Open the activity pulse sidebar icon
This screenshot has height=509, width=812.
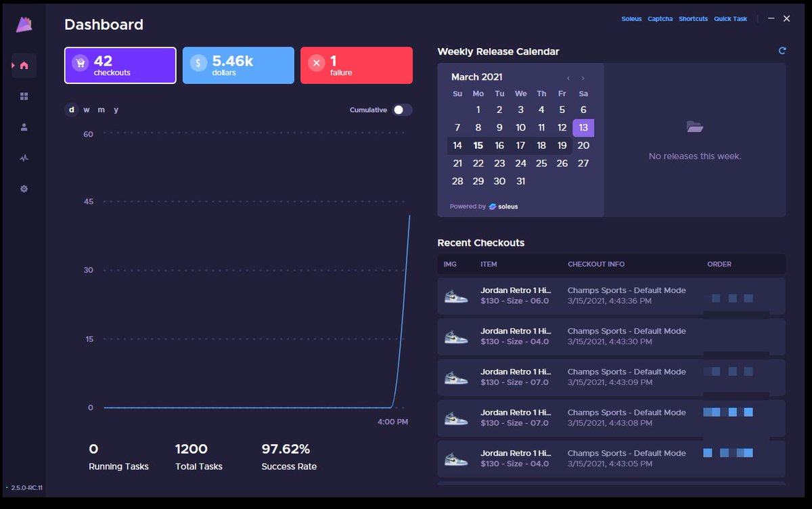click(24, 158)
